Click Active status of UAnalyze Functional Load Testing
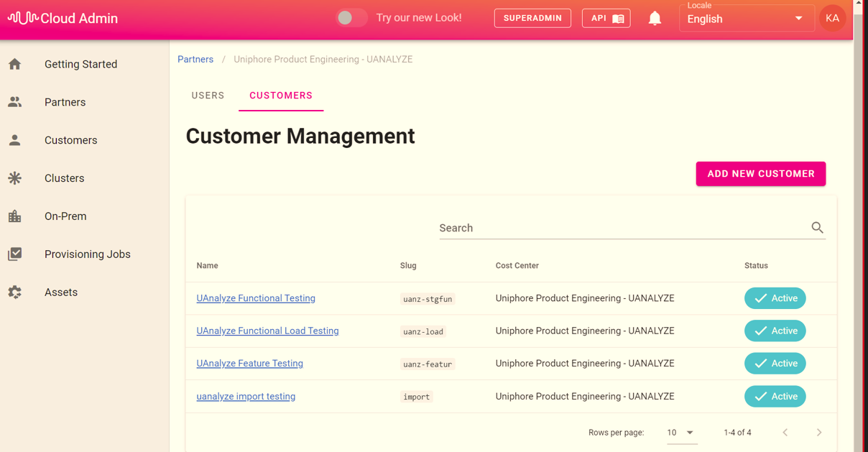The image size is (868, 452). pos(775,331)
